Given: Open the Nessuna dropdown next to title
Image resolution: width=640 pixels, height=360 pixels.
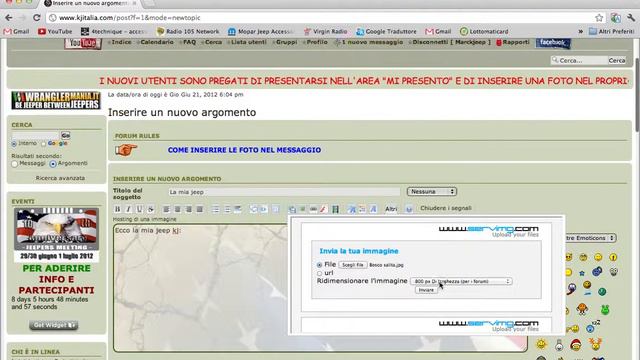Looking at the screenshot, I should pyautogui.click(x=432, y=191).
